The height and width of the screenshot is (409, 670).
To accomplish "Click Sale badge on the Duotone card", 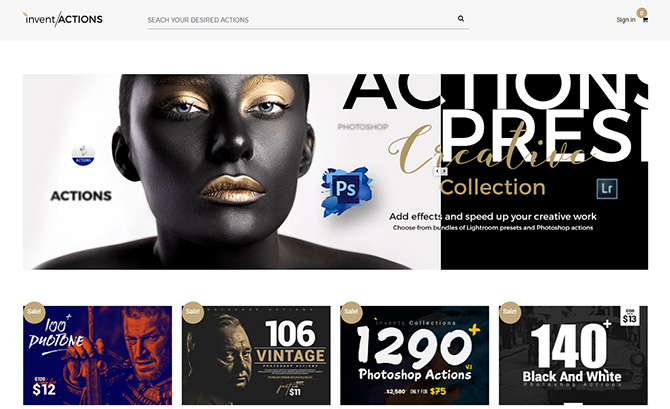I will coord(34,312).
